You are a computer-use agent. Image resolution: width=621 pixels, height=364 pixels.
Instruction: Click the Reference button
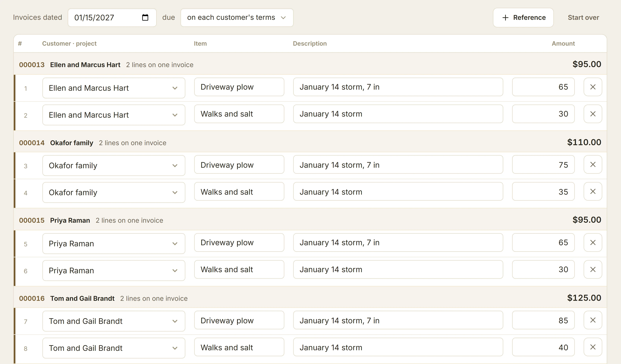click(x=523, y=17)
